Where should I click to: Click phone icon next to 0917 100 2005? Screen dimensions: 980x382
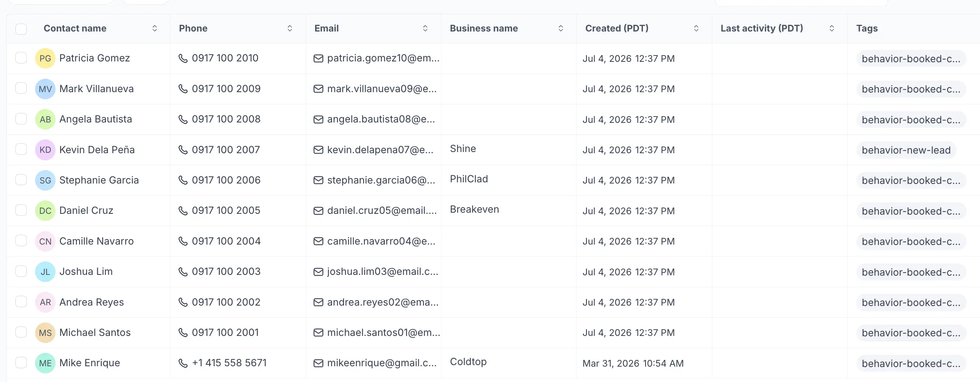(183, 211)
